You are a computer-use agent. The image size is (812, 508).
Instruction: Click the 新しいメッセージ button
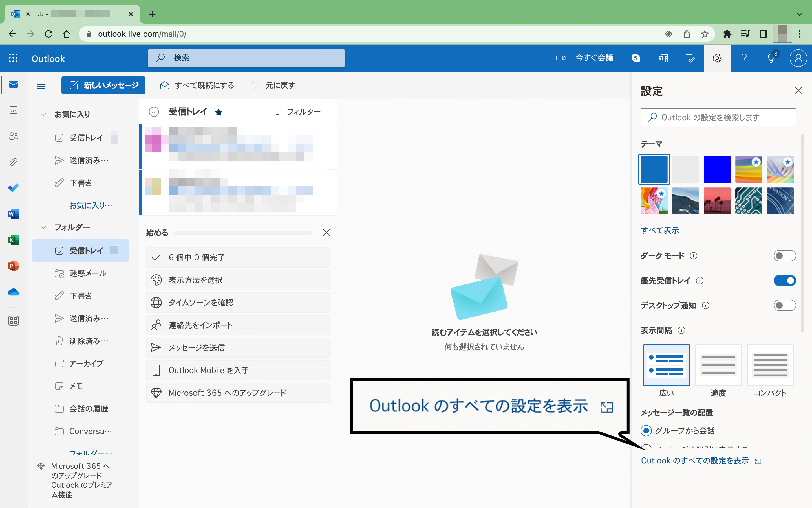tap(103, 85)
